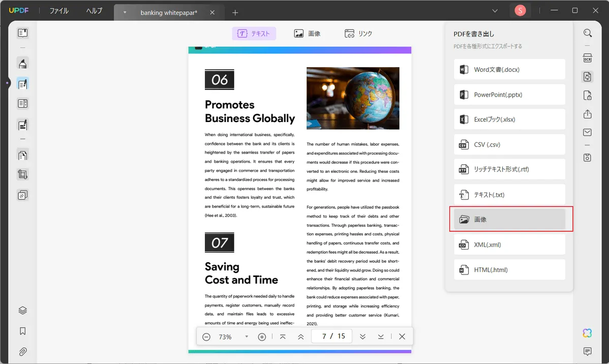Click the 73% zoom value
This screenshot has width=609, height=364.
[x=225, y=337]
